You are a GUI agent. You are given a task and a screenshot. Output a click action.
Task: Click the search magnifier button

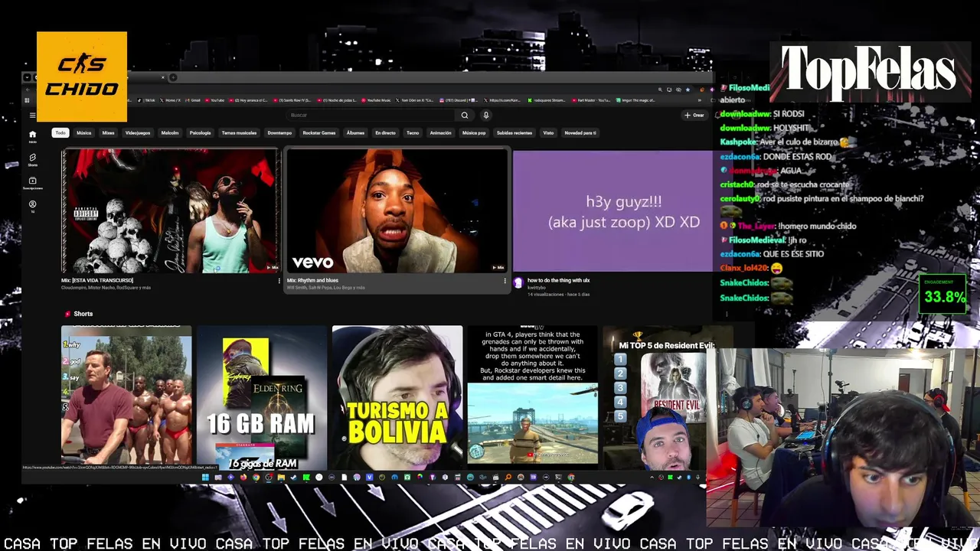pyautogui.click(x=464, y=115)
